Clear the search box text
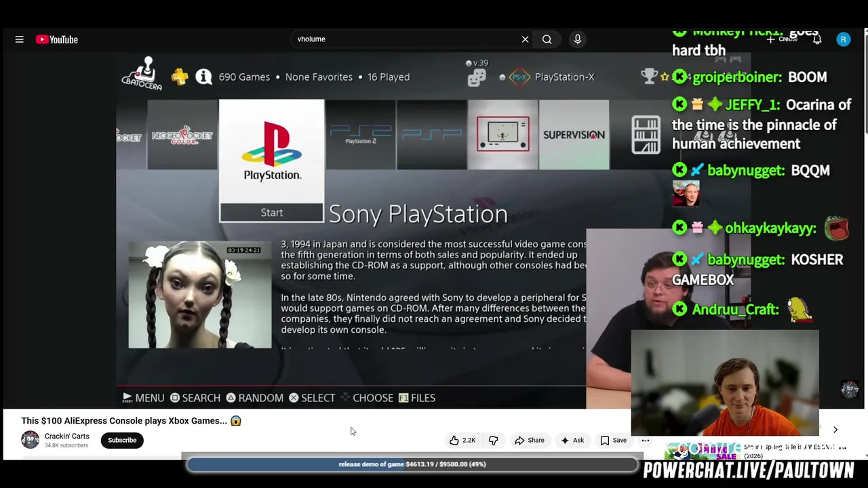The height and width of the screenshot is (488, 868). [x=525, y=39]
